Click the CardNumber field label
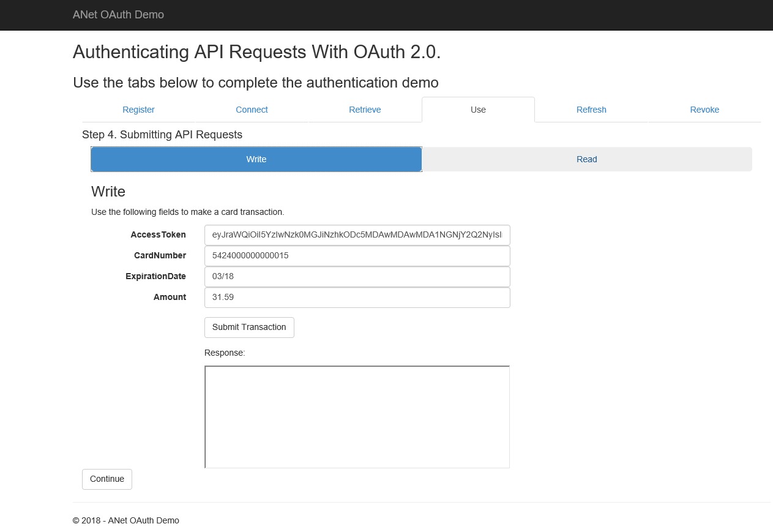Viewport: 773px width, 532px height. (160, 256)
